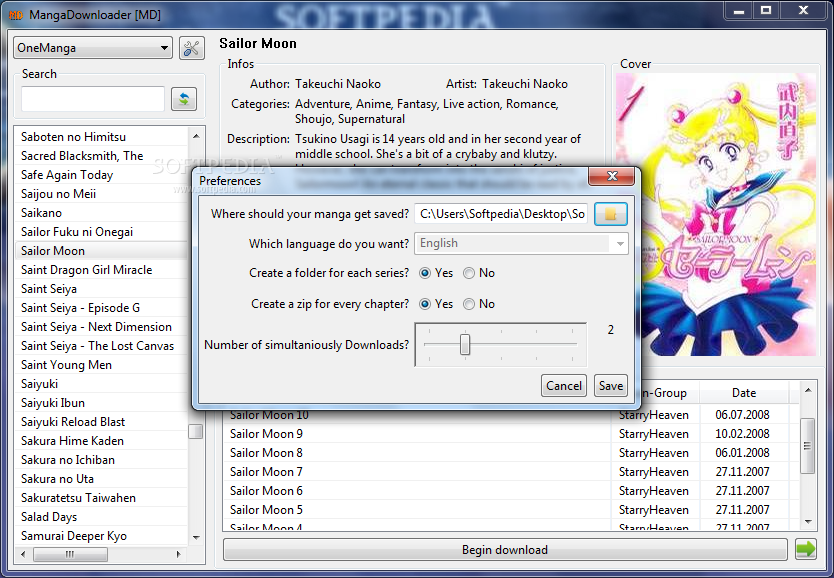The width and height of the screenshot is (834, 578).
Task: Maximize the MangaDownloader window
Action: pos(766,10)
